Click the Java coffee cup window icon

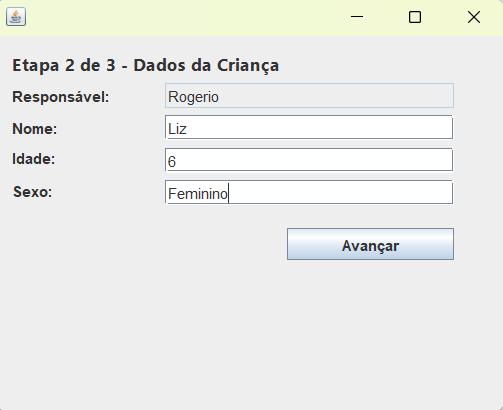[16, 17]
